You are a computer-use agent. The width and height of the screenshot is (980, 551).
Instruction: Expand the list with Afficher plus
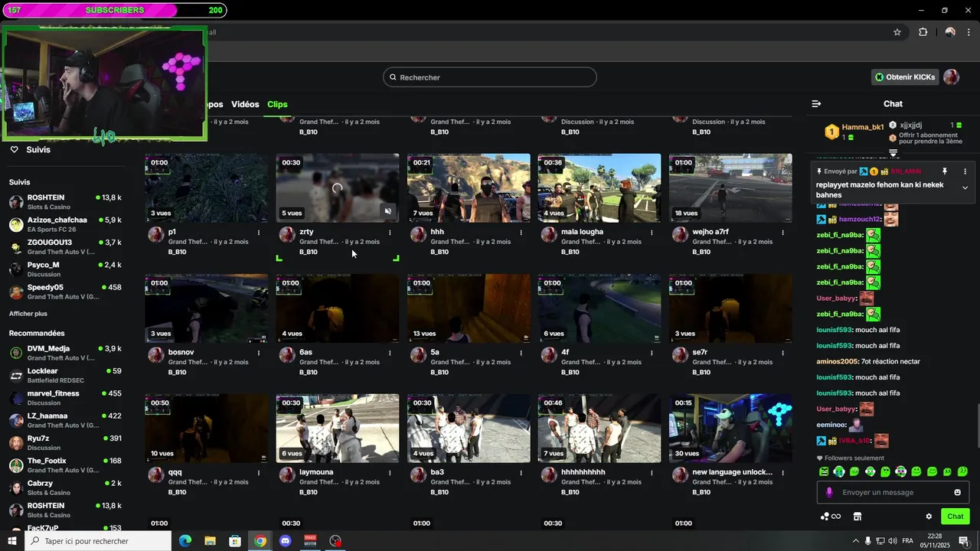(x=28, y=314)
